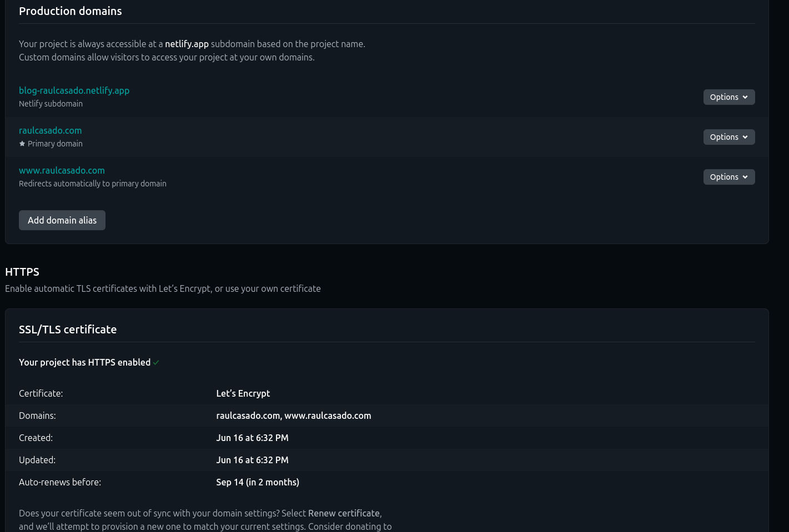Click the Updated row date value
The image size is (789, 532).
(x=252, y=460)
